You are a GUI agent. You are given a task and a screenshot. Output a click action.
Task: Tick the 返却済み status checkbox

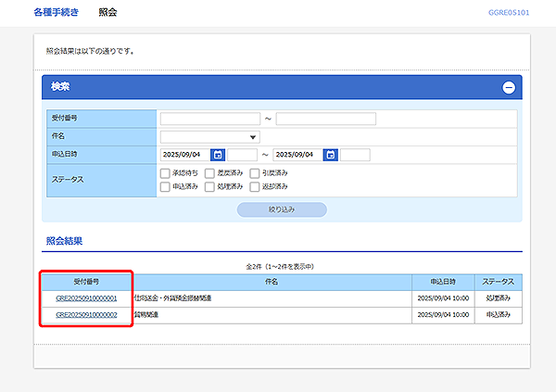[x=255, y=186]
